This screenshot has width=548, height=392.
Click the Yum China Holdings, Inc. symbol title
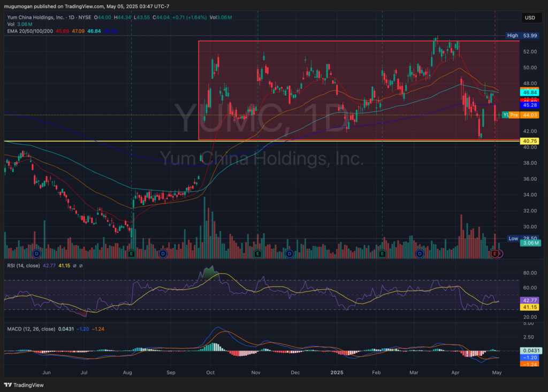(36, 17)
